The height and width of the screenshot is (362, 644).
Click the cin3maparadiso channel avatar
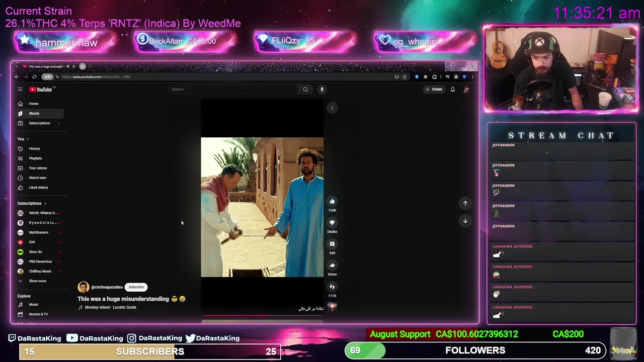(83, 287)
